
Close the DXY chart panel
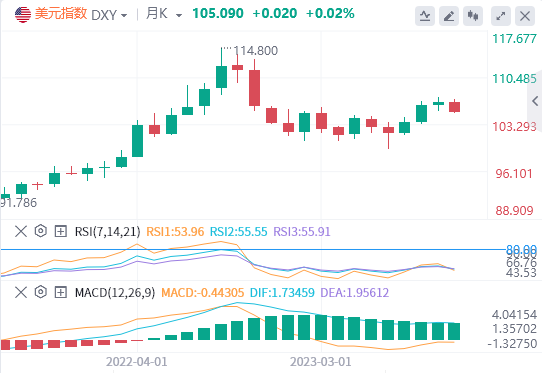click(525, 16)
